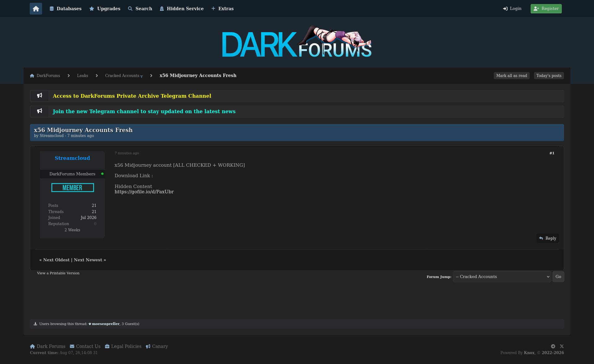Click the X (Twitter) footer icon

pos(562,346)
